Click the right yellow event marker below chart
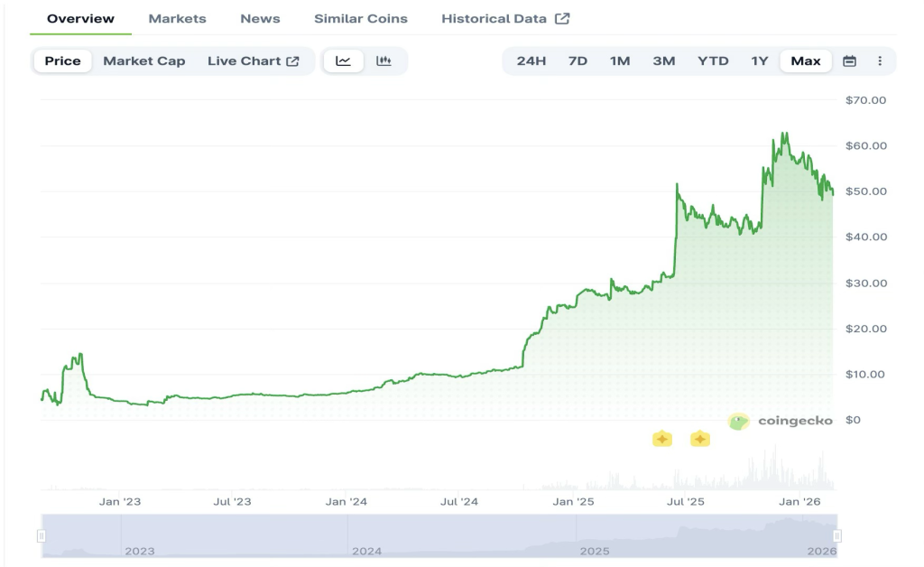This screenshot has height=567, width=924. pos(701,439)
